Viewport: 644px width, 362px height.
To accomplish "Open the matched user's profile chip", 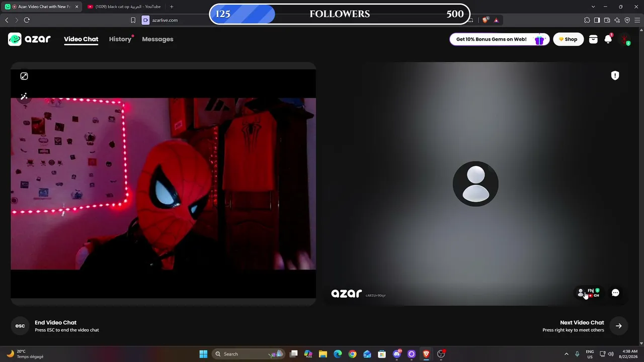I will pyautogui.click(x=589, y=293).
